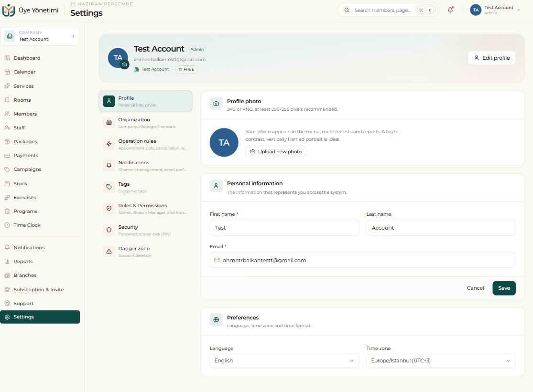Click the Exercises dumbbell icon

[x=7, y=198]
